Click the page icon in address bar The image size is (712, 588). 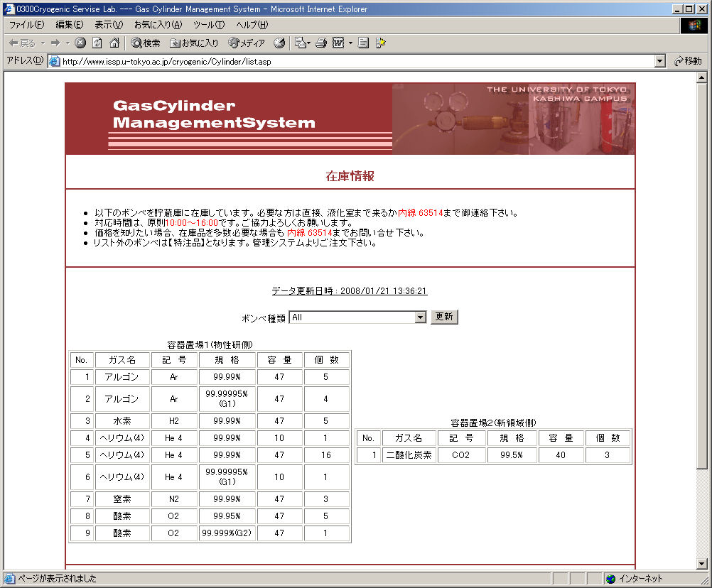55,61
